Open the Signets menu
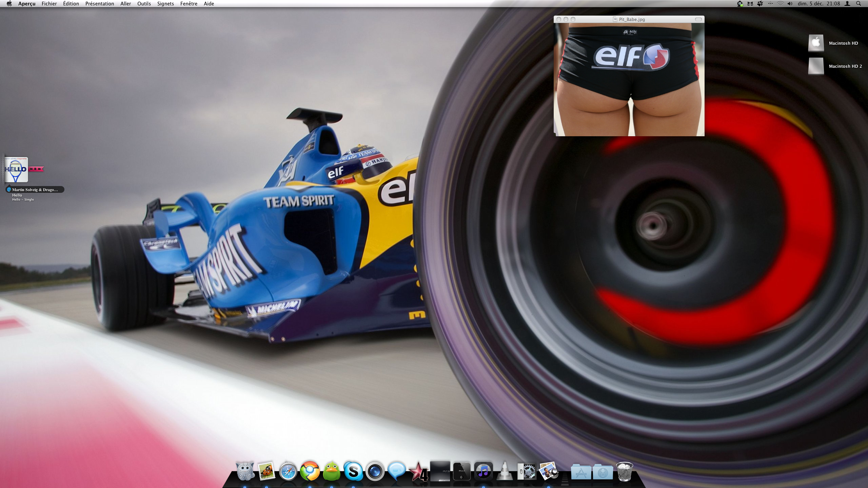Viewport: 868px width, 488px height. 165,4
